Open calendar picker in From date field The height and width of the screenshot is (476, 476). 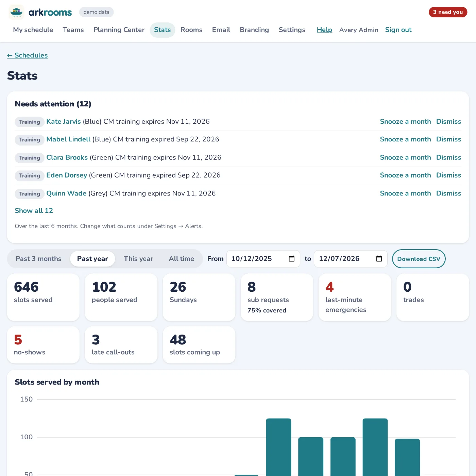coord(291,259)
